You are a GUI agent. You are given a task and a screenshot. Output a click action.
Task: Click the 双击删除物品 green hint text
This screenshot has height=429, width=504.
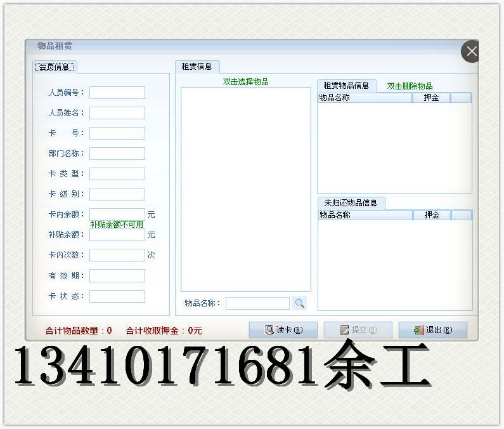point(410,86)
